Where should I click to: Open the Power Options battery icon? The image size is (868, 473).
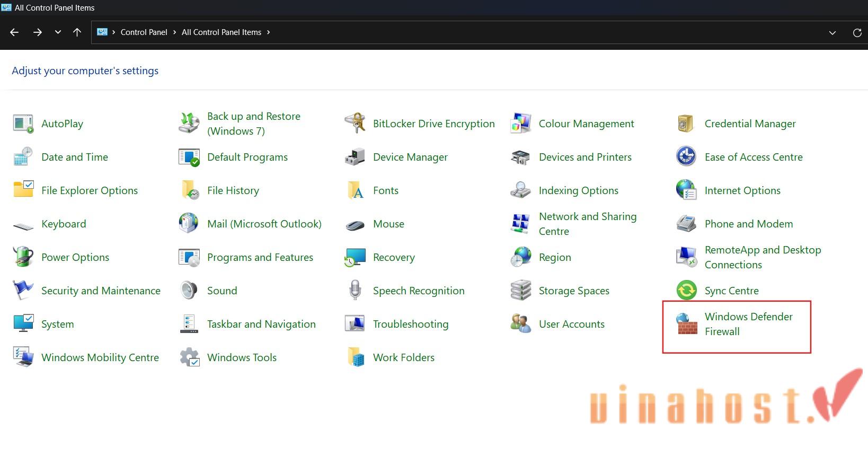(x=23, y=257)
